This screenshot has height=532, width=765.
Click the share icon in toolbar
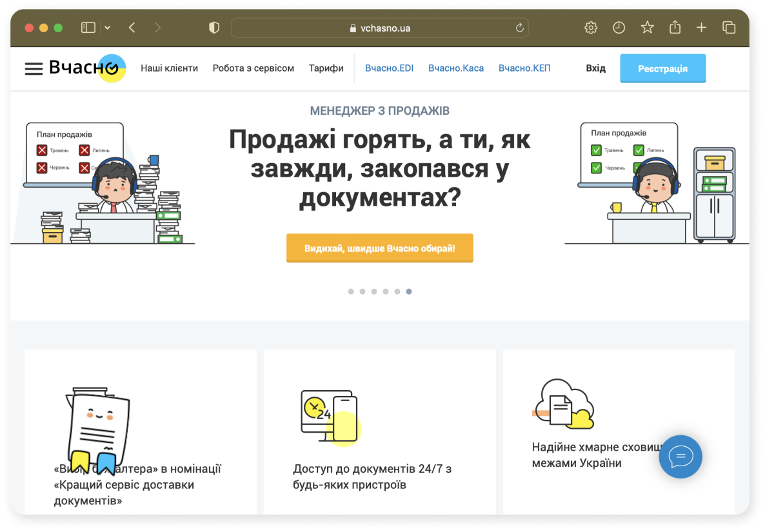(x=675, y=27)
